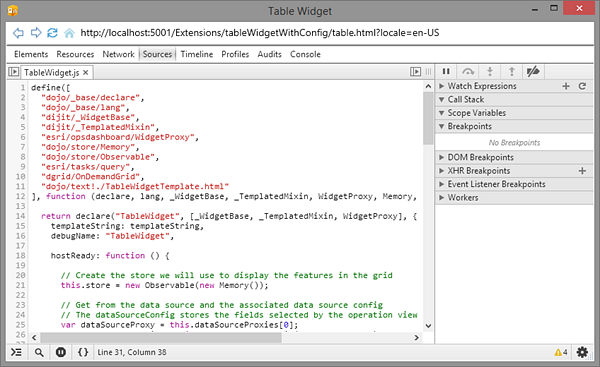Switch to the Resources tab
The image size is (600, 367).
75,54
